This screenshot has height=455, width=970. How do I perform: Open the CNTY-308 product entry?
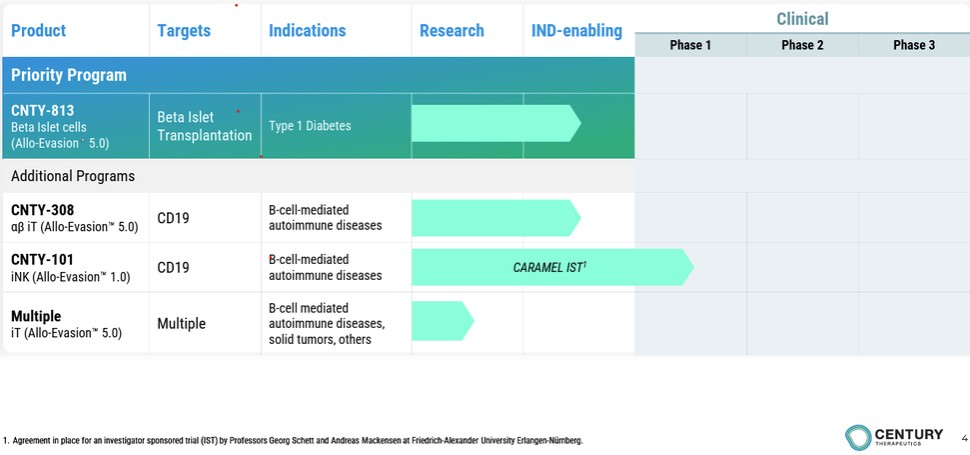coord(43,210)
